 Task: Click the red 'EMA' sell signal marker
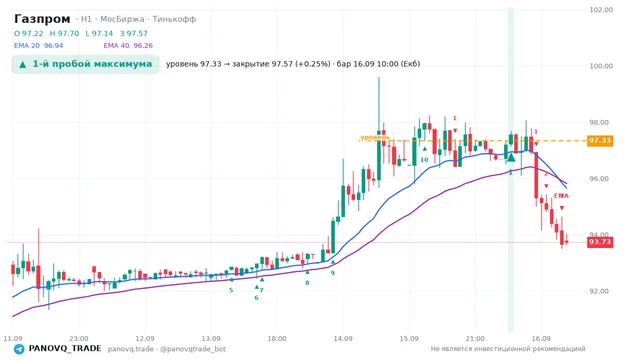[x=561, y=196]
